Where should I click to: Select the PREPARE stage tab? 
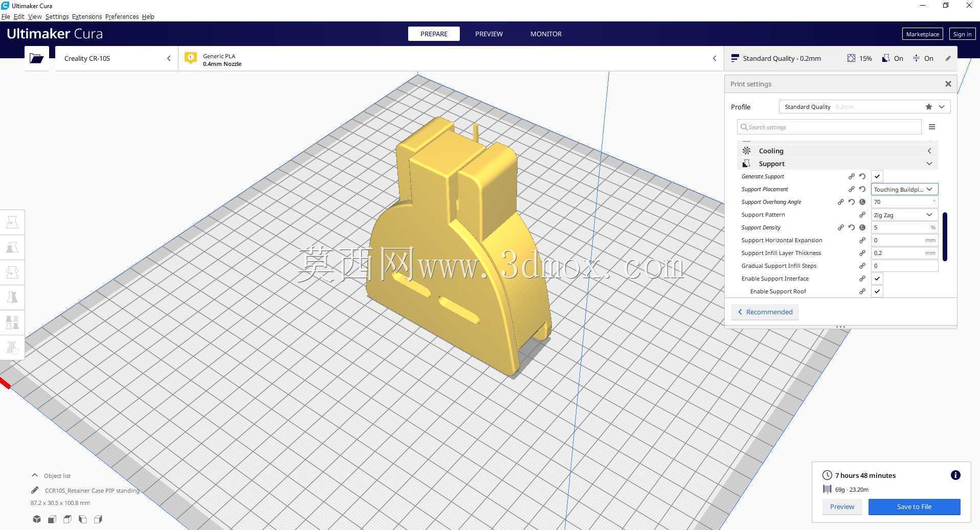434,34
